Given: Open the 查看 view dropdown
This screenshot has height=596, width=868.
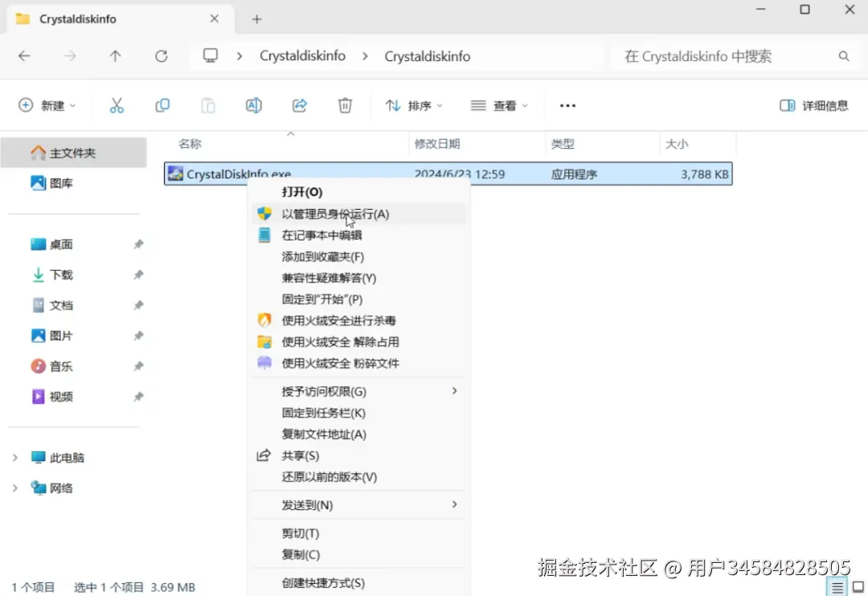Looking at the screenshot, I should pyautogui.click(x=499, y=105).
